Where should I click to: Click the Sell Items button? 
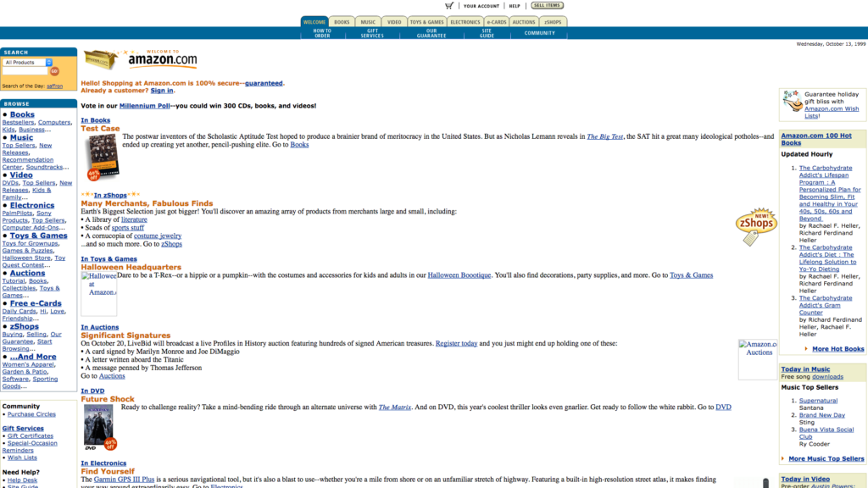click(547, 6)
